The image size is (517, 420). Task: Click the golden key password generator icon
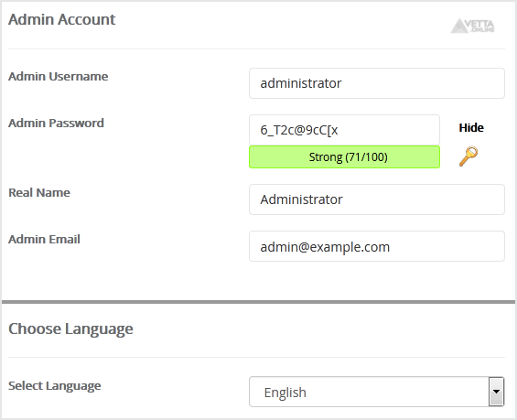click(469, 156)
